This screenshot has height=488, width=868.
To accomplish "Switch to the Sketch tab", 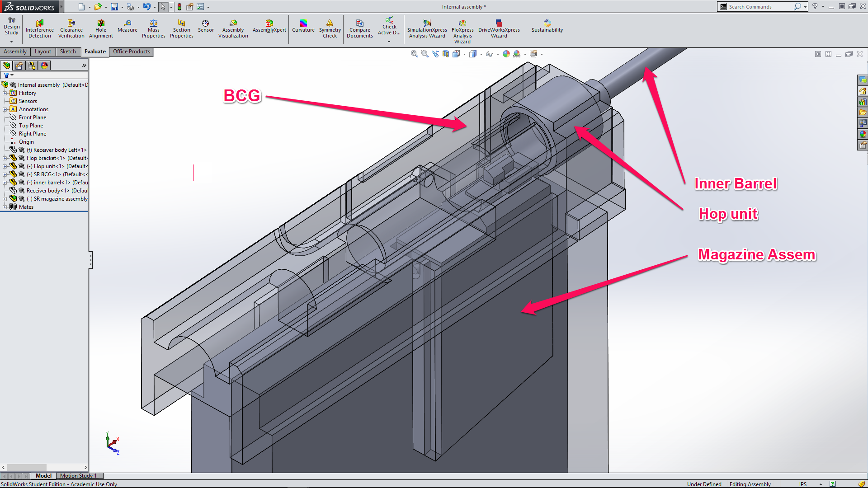I will [68, 52].
